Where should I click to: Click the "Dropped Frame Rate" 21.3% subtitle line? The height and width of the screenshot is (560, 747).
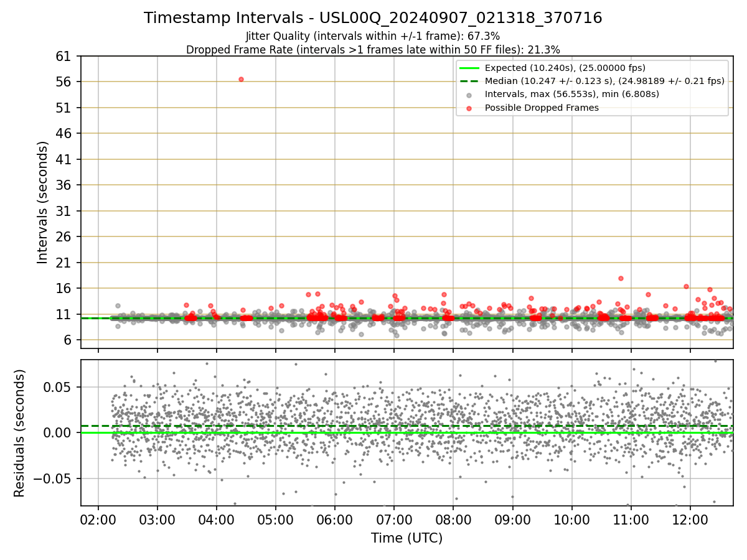373,50
